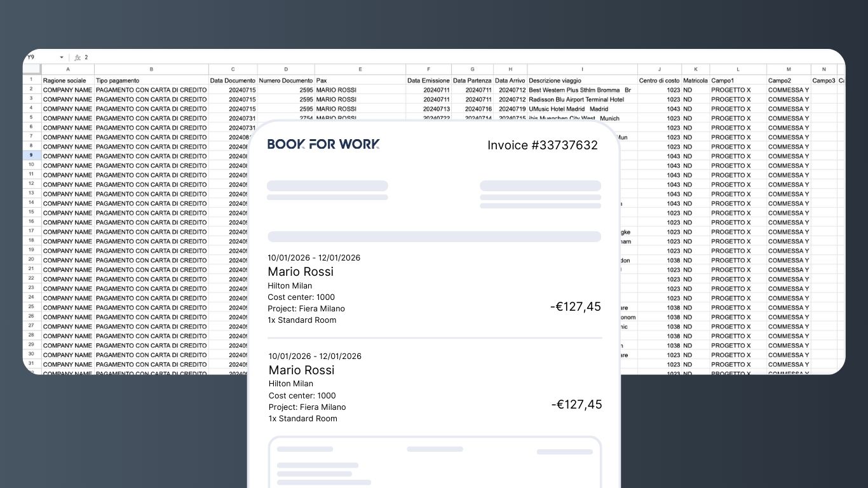Open the Name Box dropdown arrow

[x=62, y=57]
